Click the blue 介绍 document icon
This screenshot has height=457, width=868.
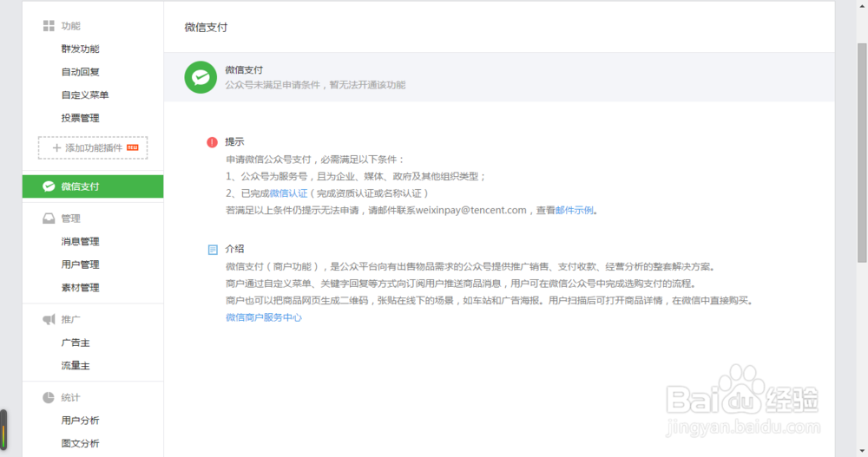point(213,250)
